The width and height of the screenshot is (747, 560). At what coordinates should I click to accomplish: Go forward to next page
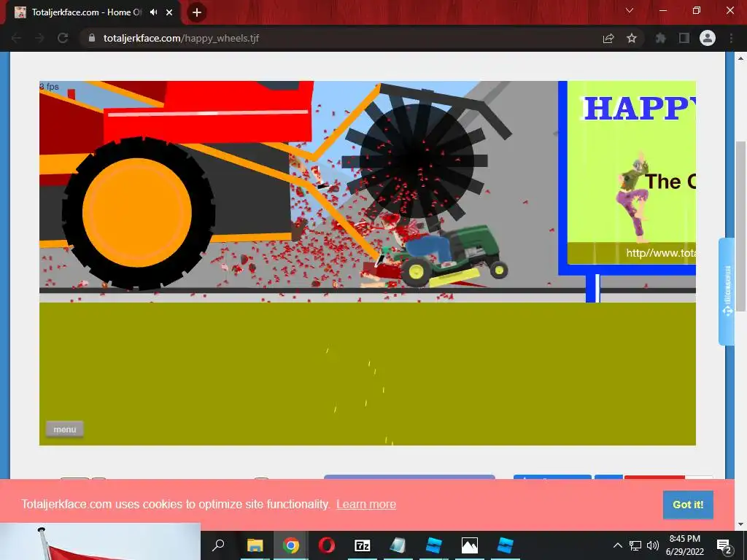click(x=39, y=38)
